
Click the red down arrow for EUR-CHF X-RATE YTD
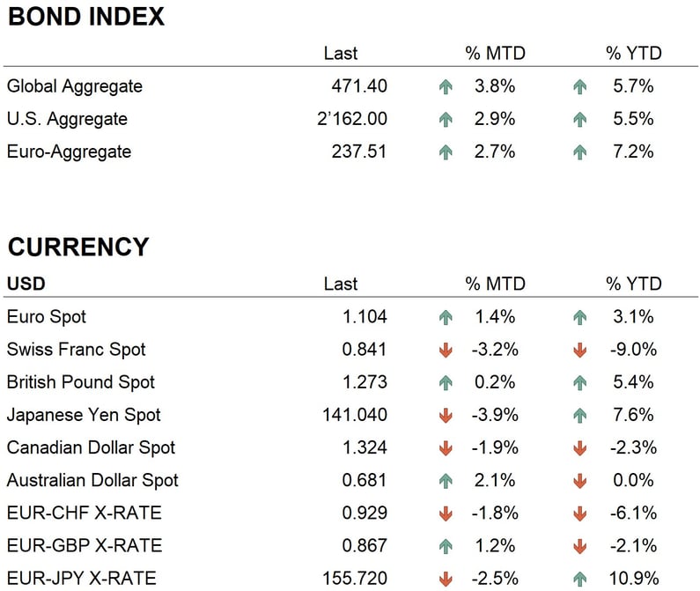coord(579,513)
